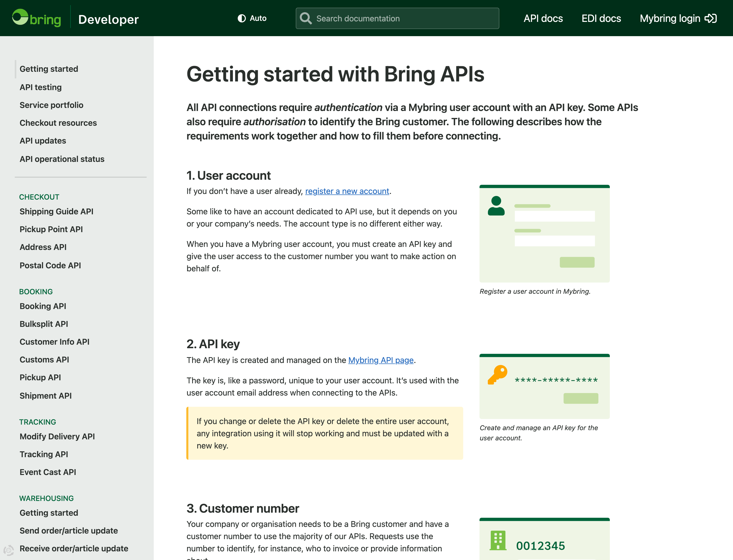Click the '1. User account' heading
733x560 pixels.
(x=228, y=176)
